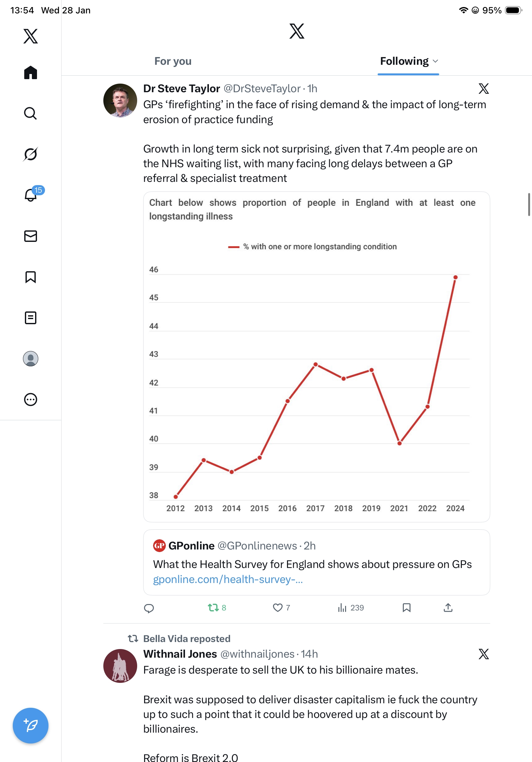Open the Search magnifier in sidebar
The width and height of the screenshot is (532, 762).
[x=31, y=113]
